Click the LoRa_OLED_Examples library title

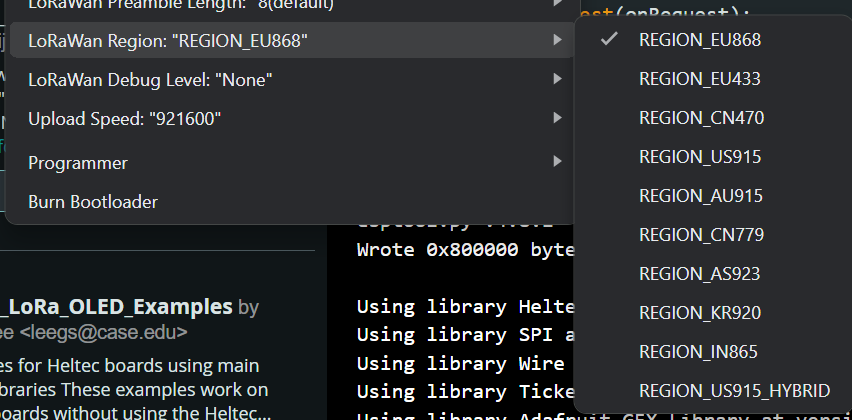pos(117,307)
